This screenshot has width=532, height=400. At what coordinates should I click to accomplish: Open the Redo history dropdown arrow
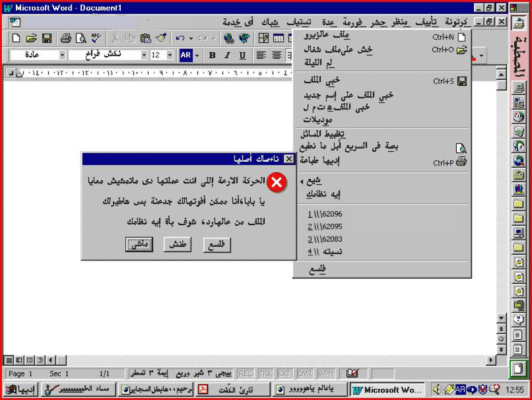(213, 38)
